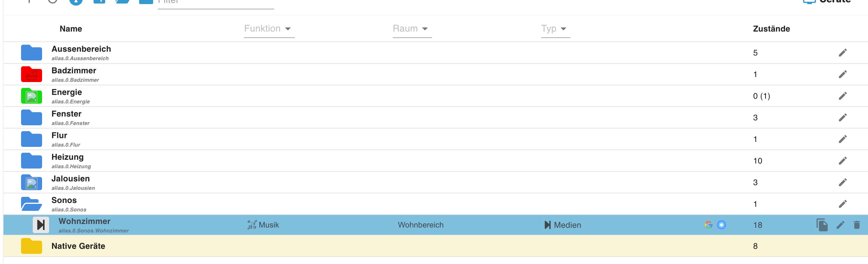Click the red Badzimmer folder icon
Screen dimensions: 868x264
click(x=31, y=74)
